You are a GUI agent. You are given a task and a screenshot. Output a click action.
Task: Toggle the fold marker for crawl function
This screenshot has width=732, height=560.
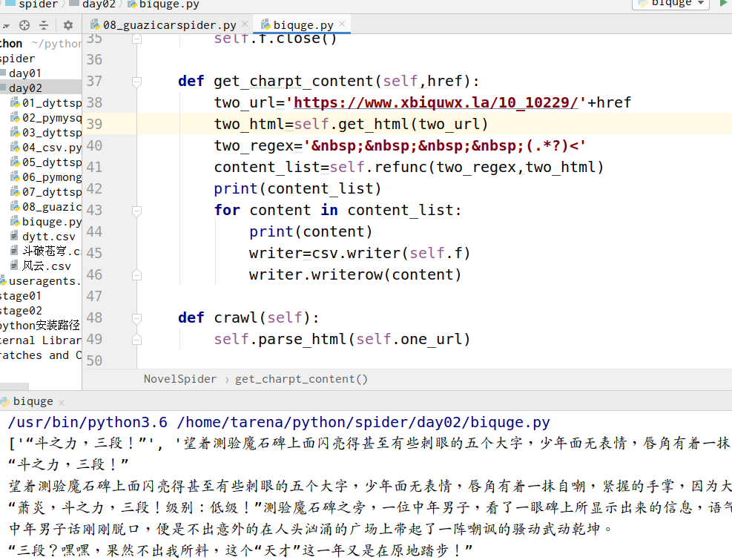(x=136, y=317)
